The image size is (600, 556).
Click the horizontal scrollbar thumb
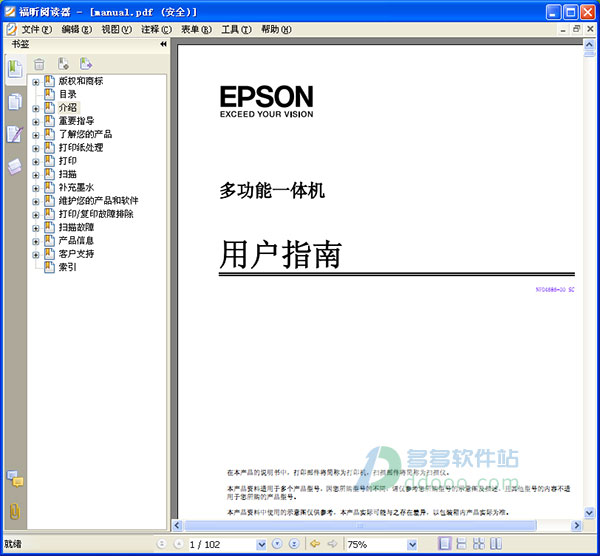pyautogui.click(x=360, y=525)
